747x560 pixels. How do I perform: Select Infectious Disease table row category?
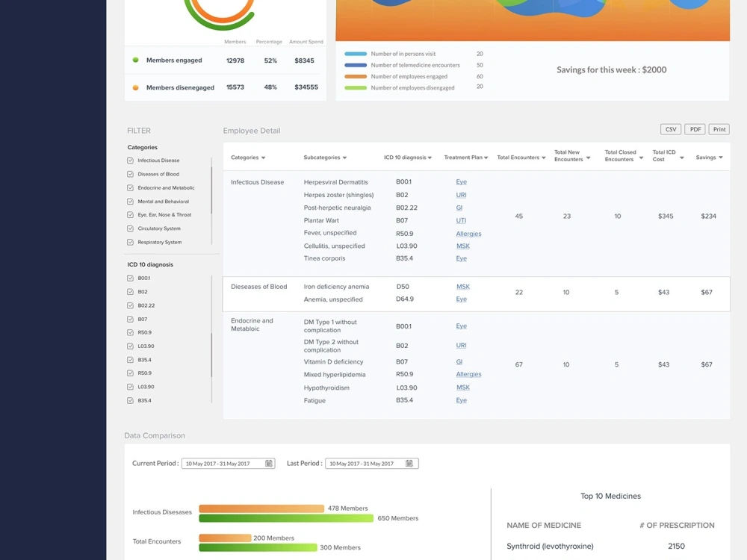point(257,182)
